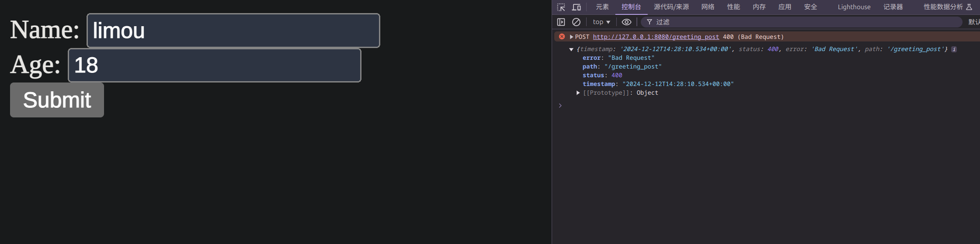This screenshot has width=980, height=244.
Task: Click the eye icon for live expressions
Action: click(x=626, y=22)
